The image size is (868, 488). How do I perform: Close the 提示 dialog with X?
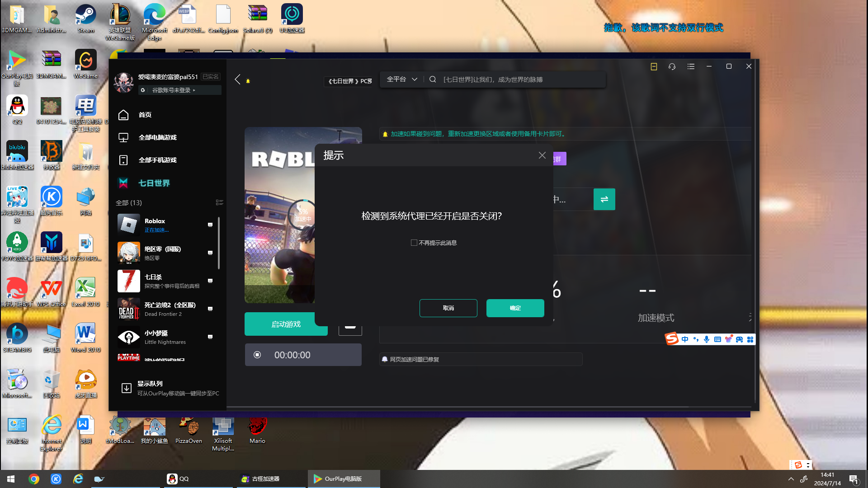(x=542, y=155)
